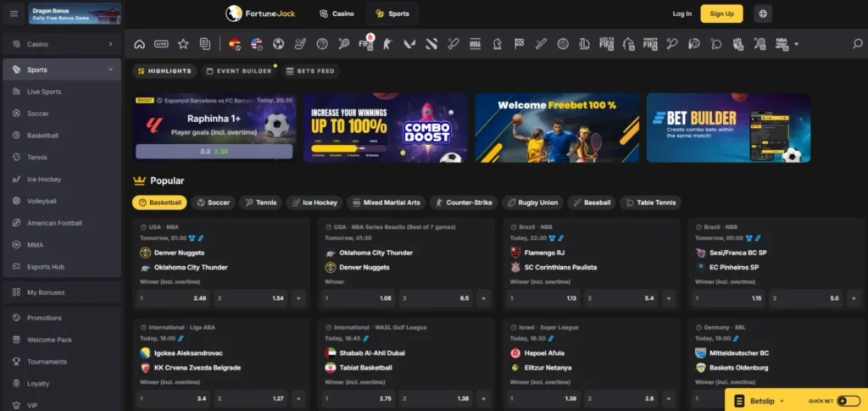Select the chess knight icon
Viewport: 868px width, 411px height.
(x=497, y=44)
